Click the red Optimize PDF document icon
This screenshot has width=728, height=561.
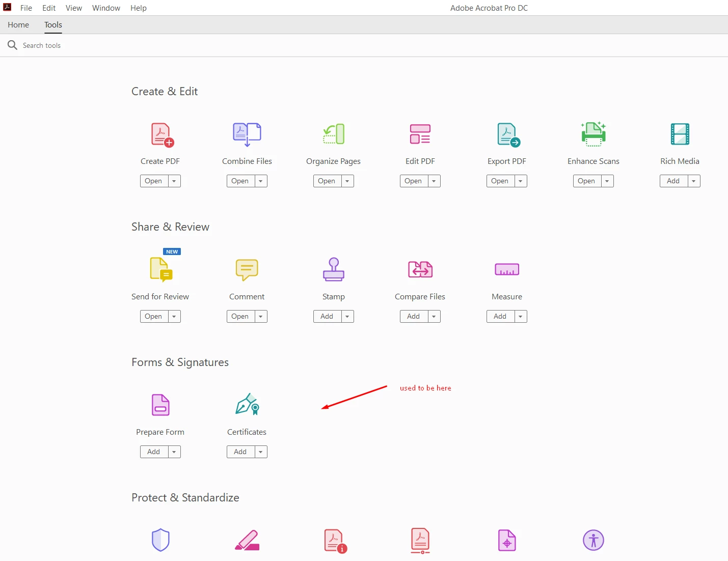click(420, 541)
